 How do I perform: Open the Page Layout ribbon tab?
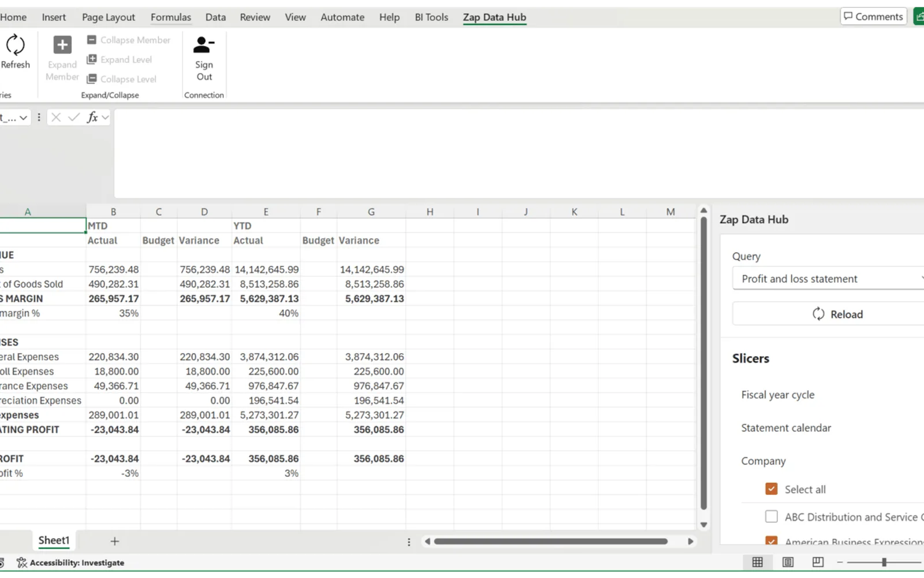click(x=109, y=17)
